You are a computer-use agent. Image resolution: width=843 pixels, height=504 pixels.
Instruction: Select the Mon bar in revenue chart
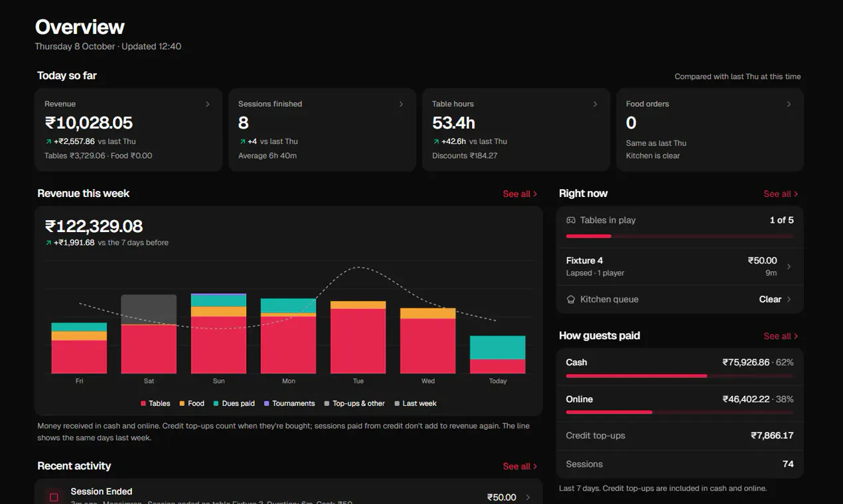point(288,336)
